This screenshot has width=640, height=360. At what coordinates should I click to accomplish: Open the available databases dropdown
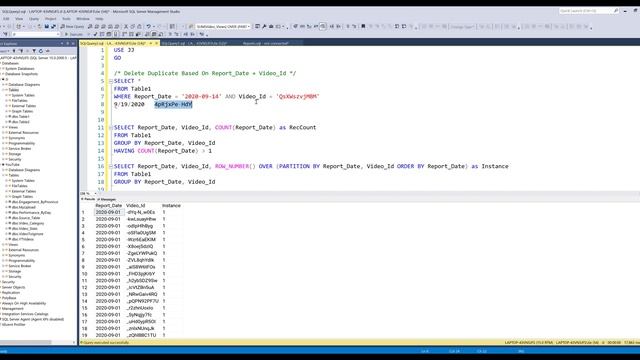click(35, 34)
